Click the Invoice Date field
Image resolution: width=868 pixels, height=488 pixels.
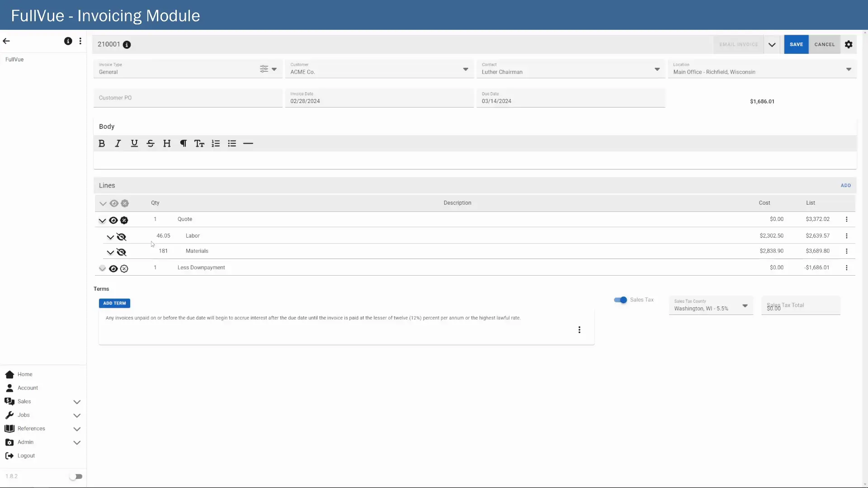tap(379, 98)
